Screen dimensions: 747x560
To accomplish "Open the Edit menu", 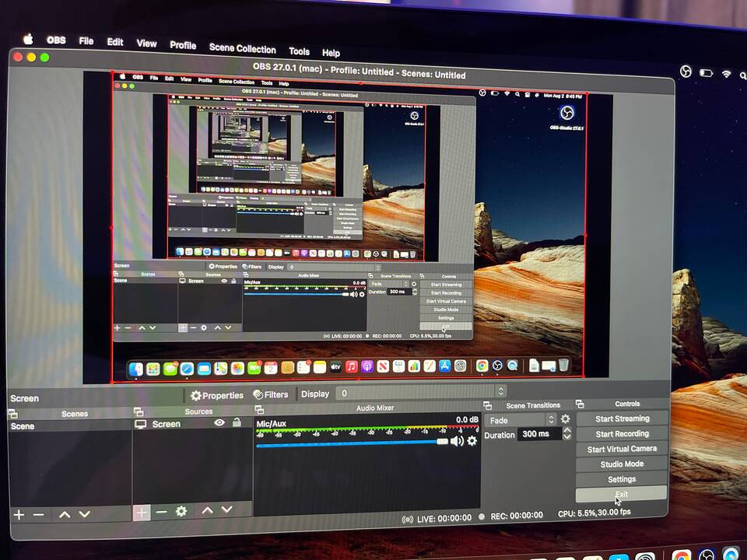I will [x=115, y=42].
